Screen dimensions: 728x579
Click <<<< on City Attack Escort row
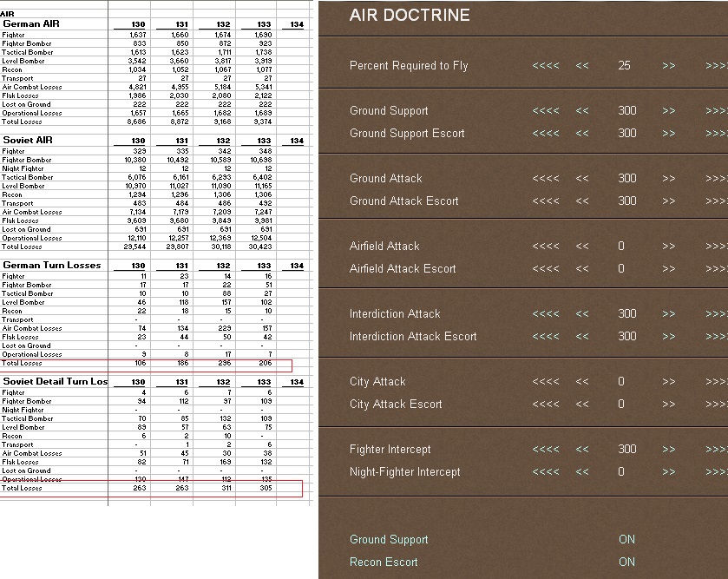pyautogui.click(x=546, y=405)
